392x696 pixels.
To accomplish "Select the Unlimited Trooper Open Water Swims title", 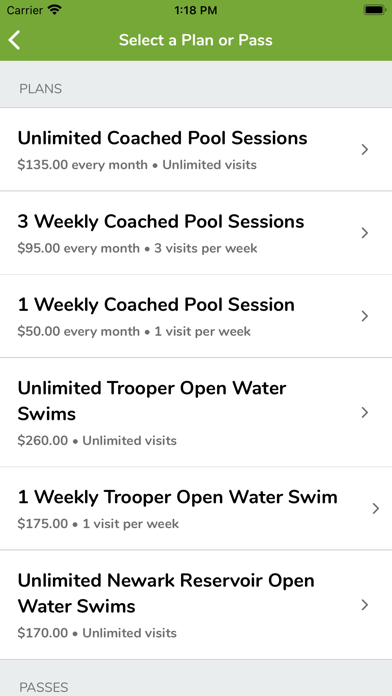I will pos(152,401).
